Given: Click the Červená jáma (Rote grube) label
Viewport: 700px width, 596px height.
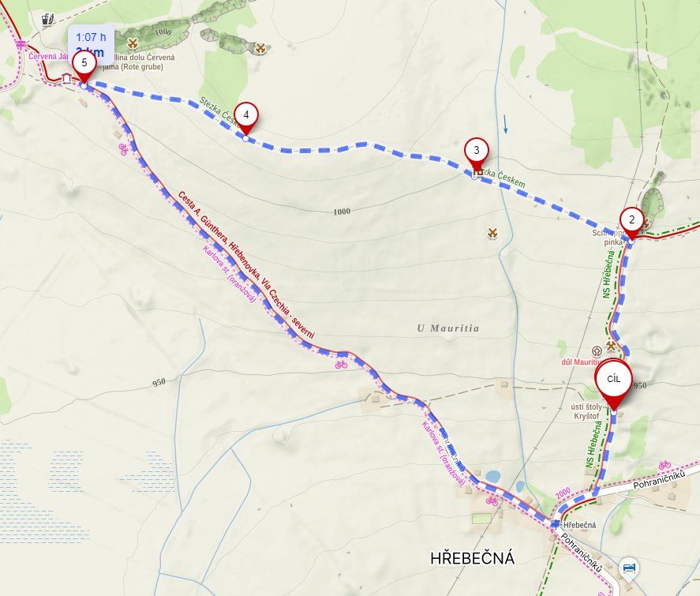Looking at the screenshot, I should (x=139, y=62).
